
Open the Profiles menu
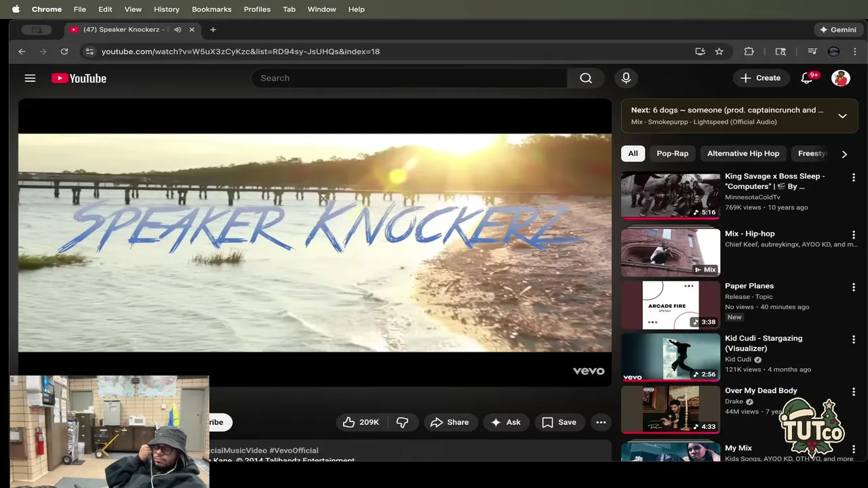(257, 9)
